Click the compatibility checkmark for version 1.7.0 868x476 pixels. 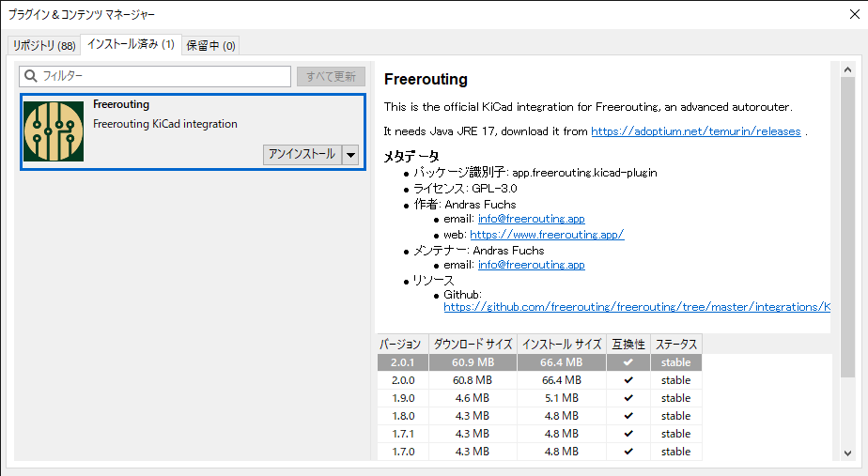[x=628, y=451]
